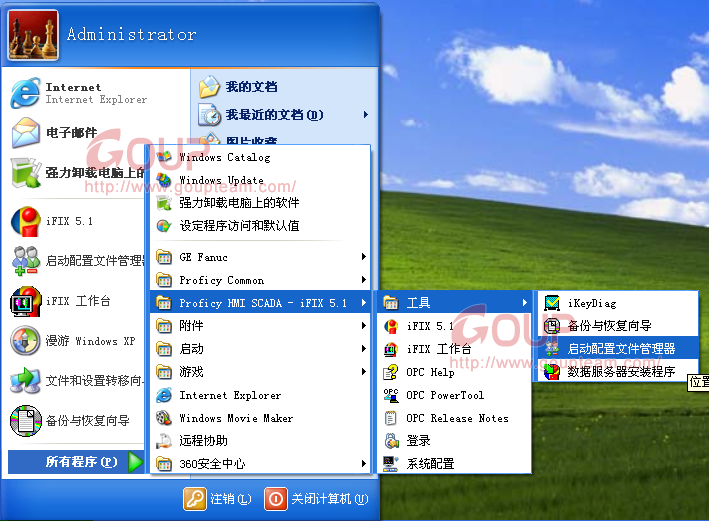Click the 关闭计算机(U) shutdown button

coord(317,499)
